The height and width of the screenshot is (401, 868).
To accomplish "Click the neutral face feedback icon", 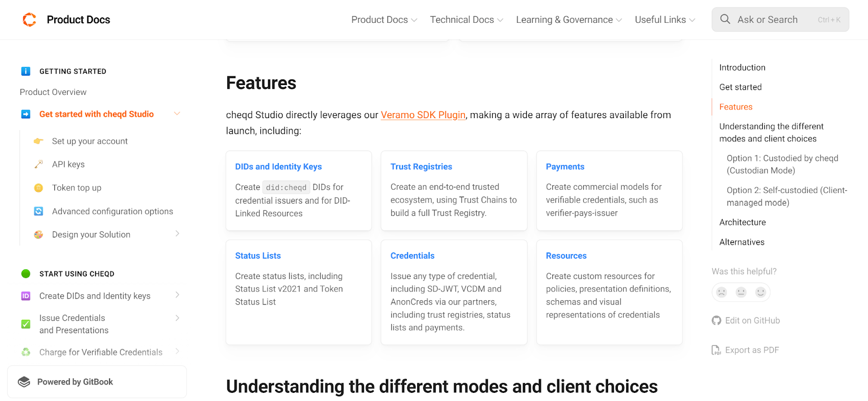I will pyautogui.click(x=741, y=293).
